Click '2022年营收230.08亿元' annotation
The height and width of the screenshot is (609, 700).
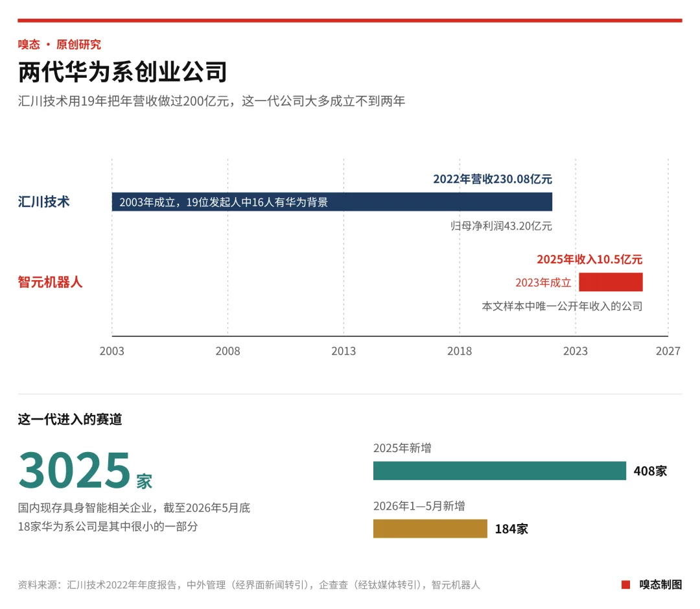pos(493,179)
